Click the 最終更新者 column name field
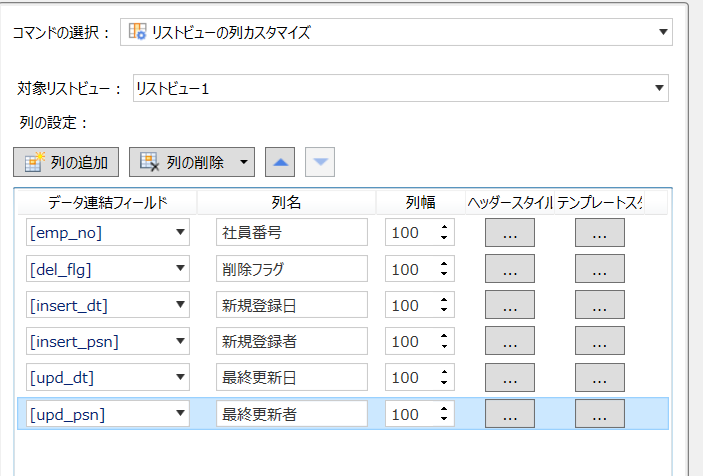The image size is (703, 476). pyautogui.click(x=291, y=413)
